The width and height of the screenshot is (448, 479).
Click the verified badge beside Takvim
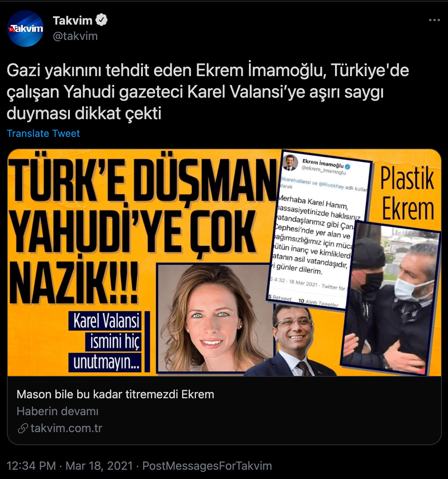click(x=101, y=20)
